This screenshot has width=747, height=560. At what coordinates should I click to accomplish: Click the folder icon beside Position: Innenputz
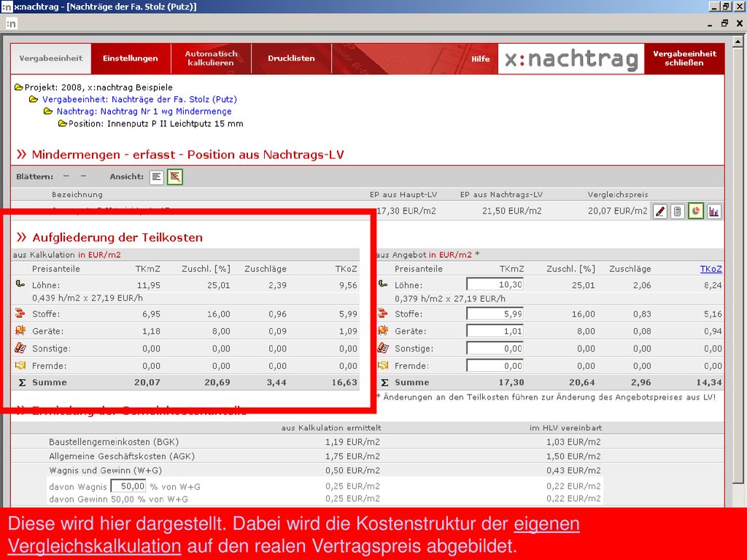click(x=62, y=124)
